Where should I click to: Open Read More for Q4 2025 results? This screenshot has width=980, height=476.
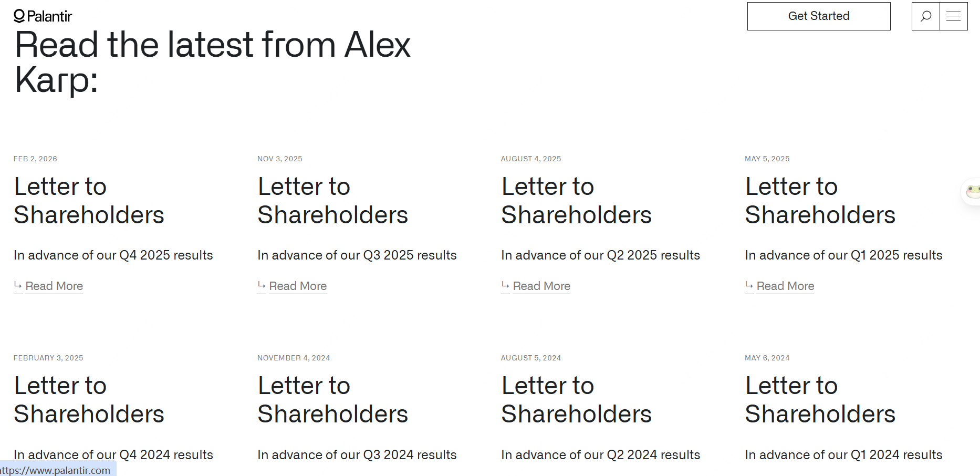click(x=54, y=286)
